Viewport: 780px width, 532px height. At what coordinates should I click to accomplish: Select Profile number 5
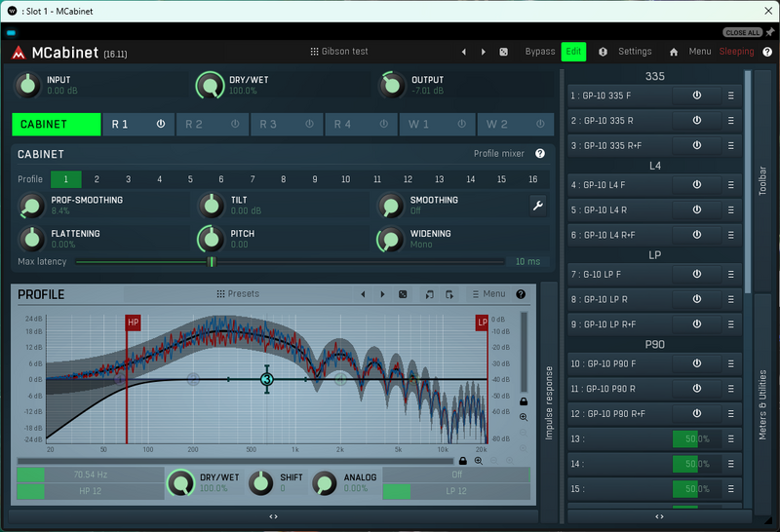(x=190, y=179)
